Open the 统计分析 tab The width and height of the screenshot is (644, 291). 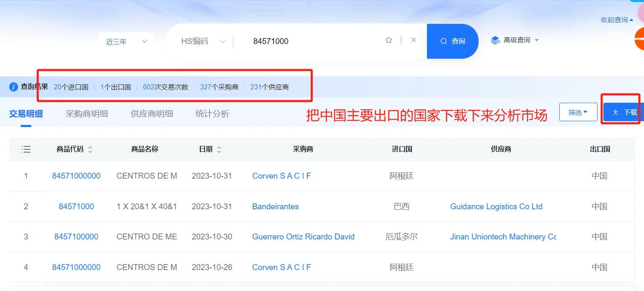[x=212, y=113]
